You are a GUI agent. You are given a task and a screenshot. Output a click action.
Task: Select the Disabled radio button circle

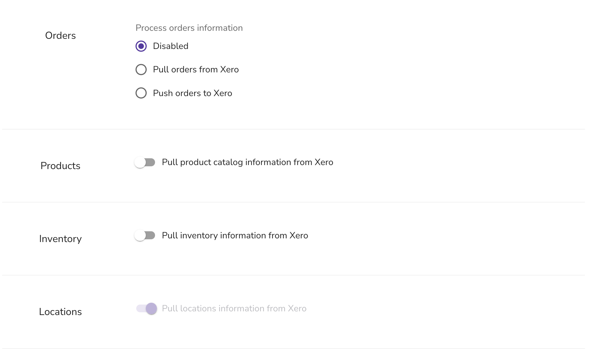(141, 46)
